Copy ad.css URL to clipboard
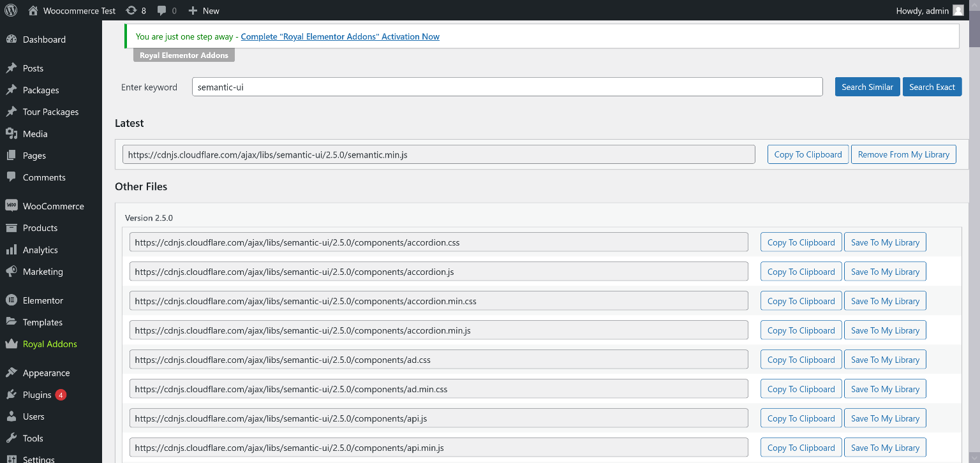This screenshot has height=463, width=980. point(801,360)
